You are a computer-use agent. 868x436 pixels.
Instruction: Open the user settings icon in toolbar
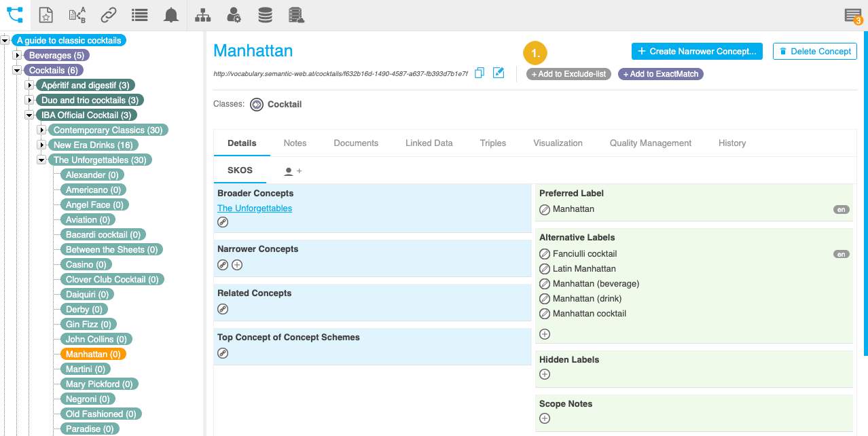[234, 15]
